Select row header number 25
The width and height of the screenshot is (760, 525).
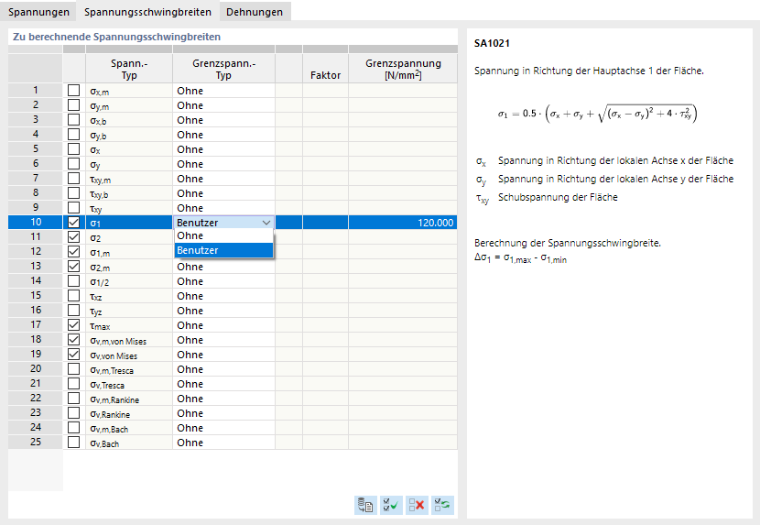(x=35, y=442)
